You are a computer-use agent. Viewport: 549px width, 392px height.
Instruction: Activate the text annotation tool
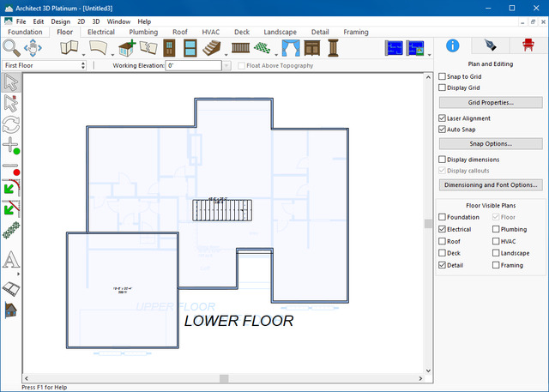point(11,260)
